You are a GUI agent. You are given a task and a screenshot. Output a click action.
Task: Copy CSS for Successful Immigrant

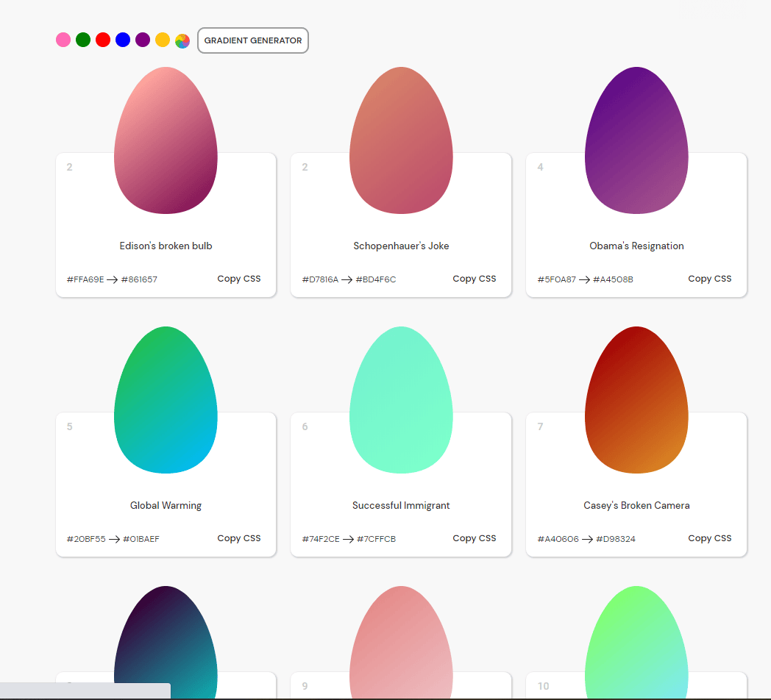point(475,538)
